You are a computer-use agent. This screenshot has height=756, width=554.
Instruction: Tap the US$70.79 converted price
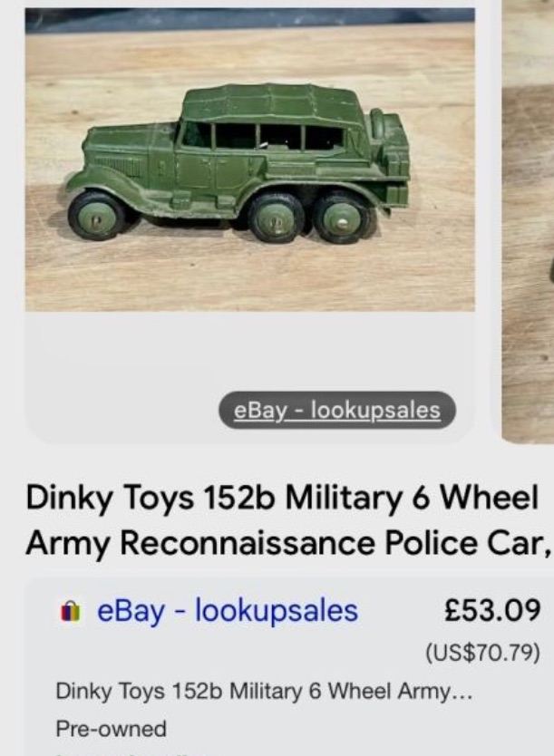coord(484,653)
